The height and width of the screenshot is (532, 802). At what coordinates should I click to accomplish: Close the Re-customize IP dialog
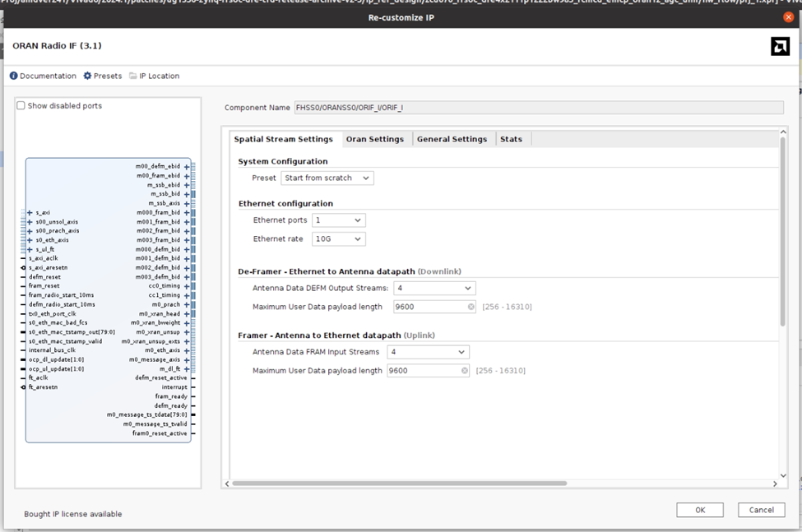click(x=788, y=17)
